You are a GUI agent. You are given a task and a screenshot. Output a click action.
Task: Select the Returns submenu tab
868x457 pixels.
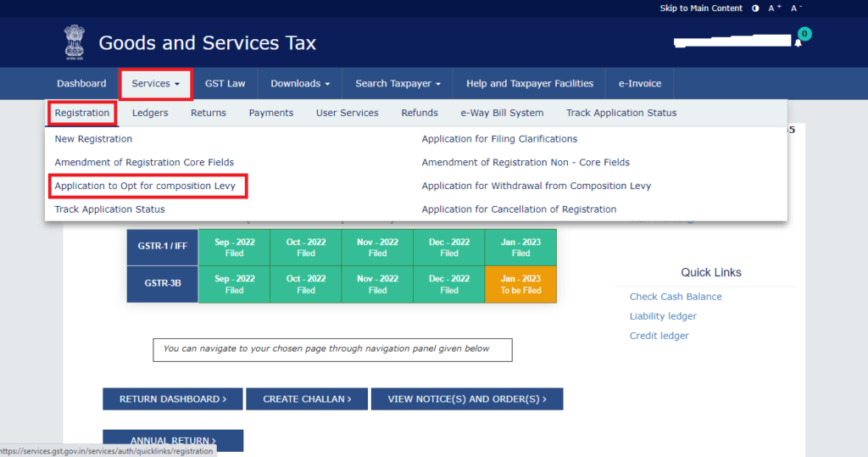pyautogui.click(x=209, y=113)
